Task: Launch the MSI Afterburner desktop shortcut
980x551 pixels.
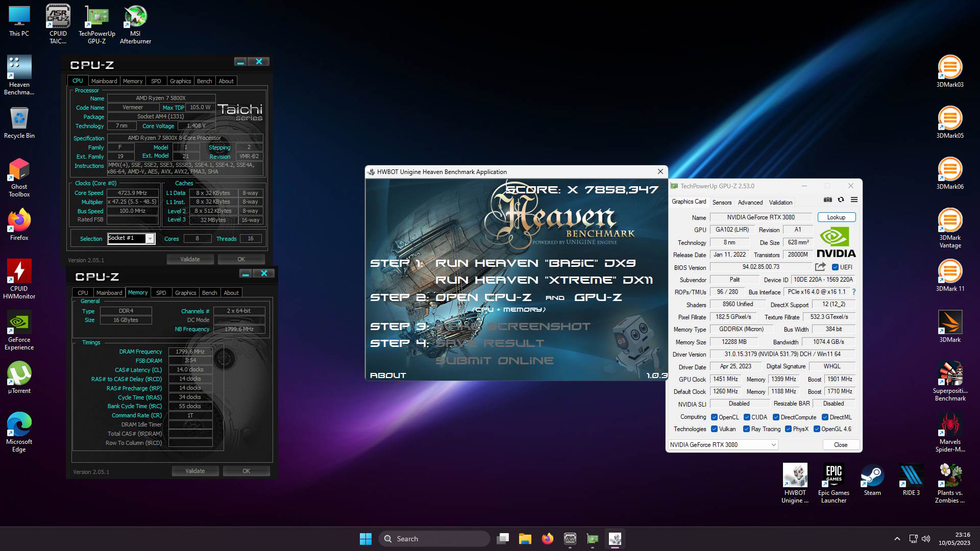Action: pos(135,24)
